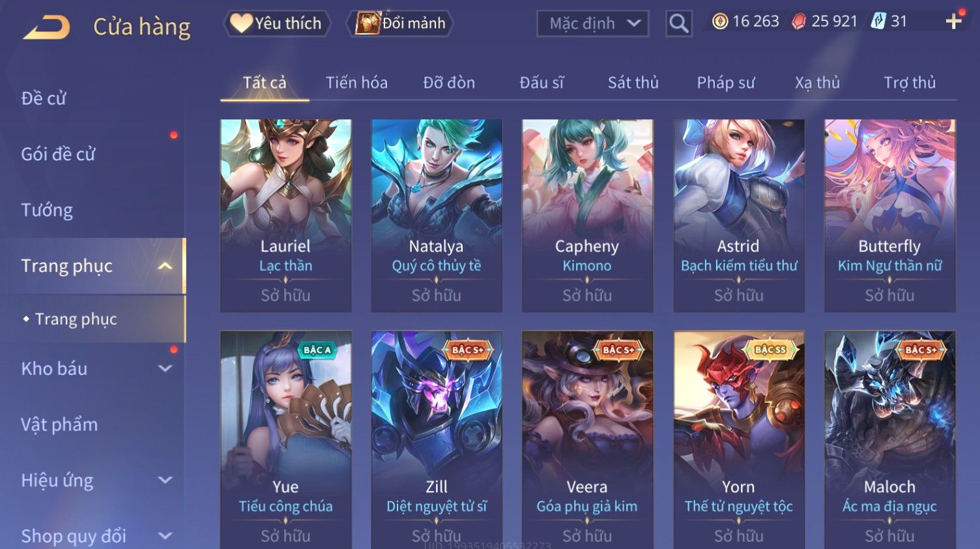This screenshot has width=980, height=549.
Task: Tap the golden back arrow icon
Action: click(46, 27)
